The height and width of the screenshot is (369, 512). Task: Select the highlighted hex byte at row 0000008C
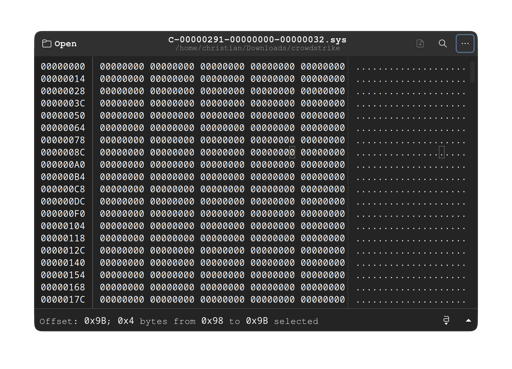click(292, 152)
